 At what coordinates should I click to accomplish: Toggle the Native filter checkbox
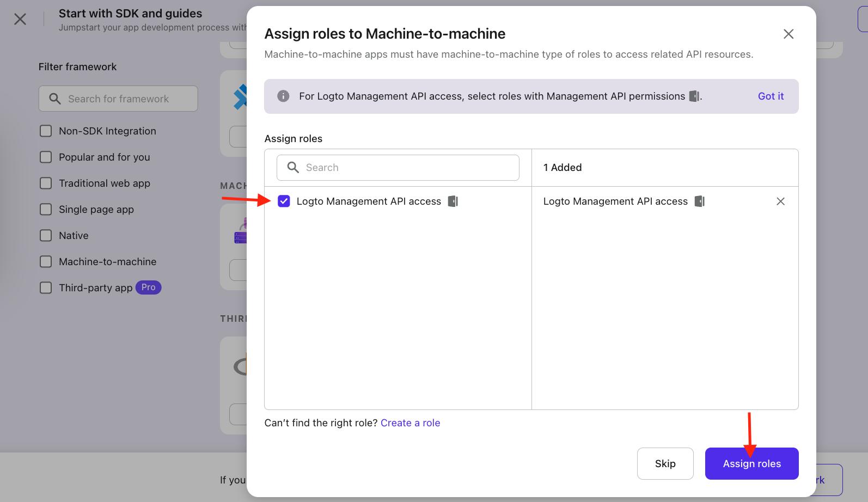[x=46, y=236]
